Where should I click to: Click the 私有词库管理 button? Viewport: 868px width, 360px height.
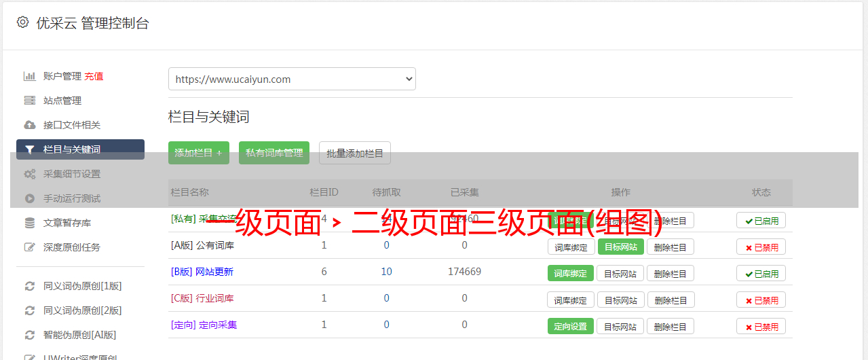[274, 153]
